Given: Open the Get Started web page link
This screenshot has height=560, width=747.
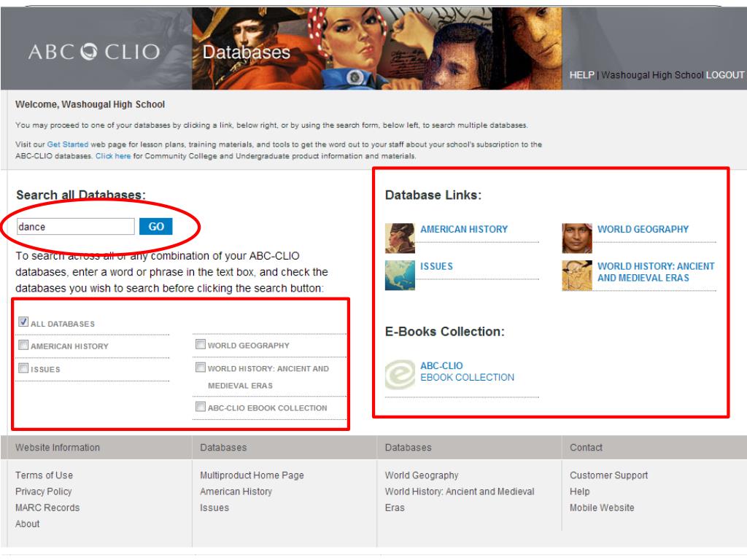Looking at the screenshot, I should 68,144.
